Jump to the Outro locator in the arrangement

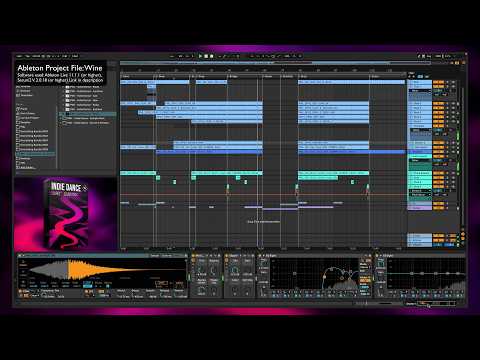[x=374, y=76]
